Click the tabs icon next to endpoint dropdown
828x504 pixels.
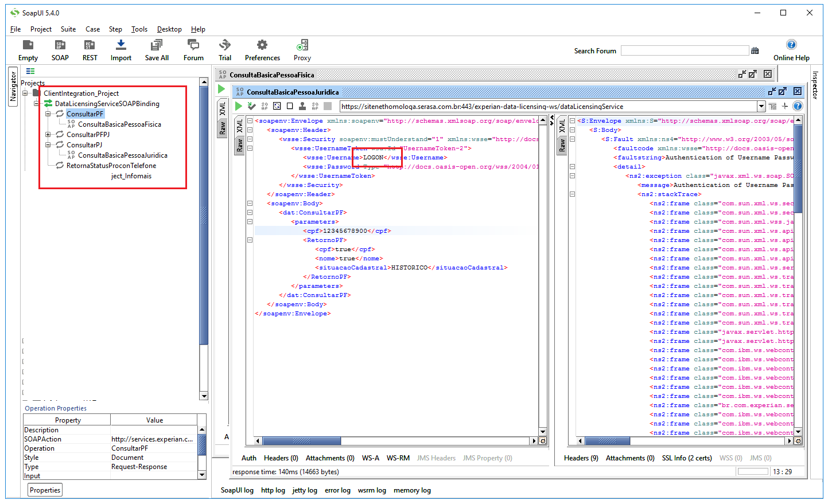(772, 106)
